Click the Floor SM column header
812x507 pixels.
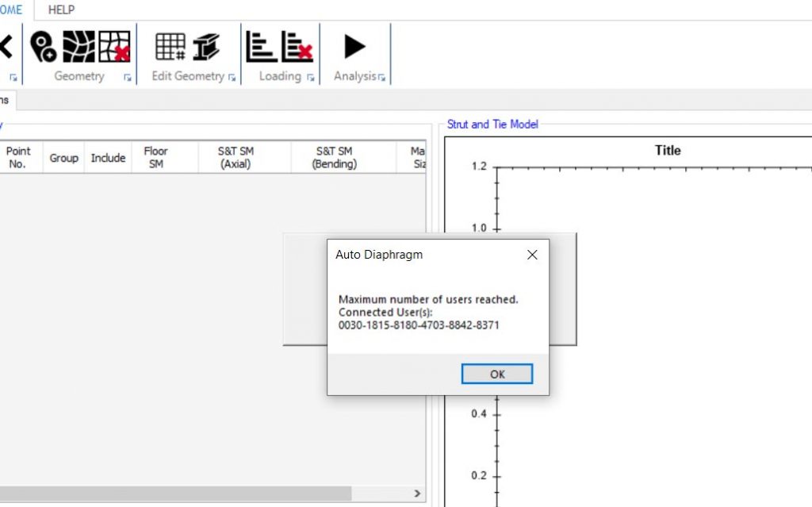pyautogui.click(x=155, y=157)
